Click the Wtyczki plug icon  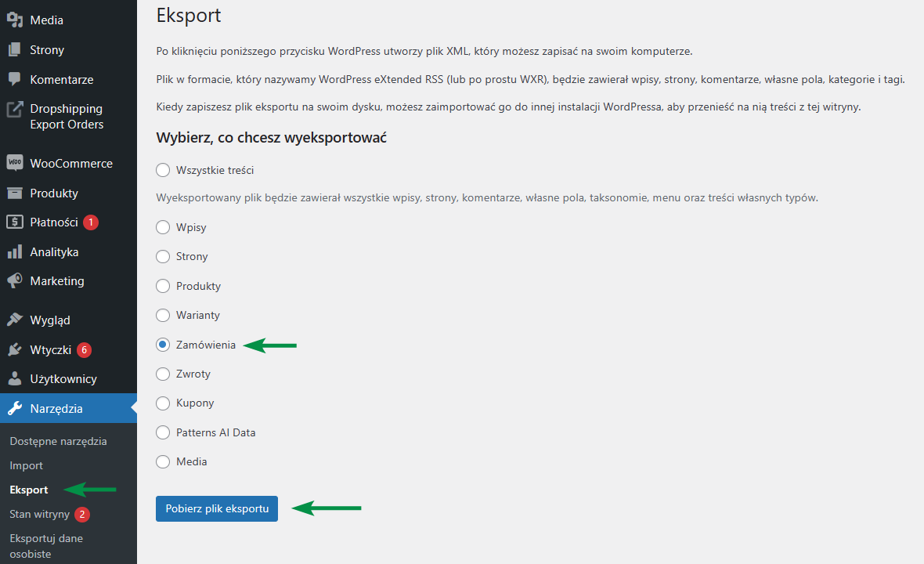tap(15, 349)
